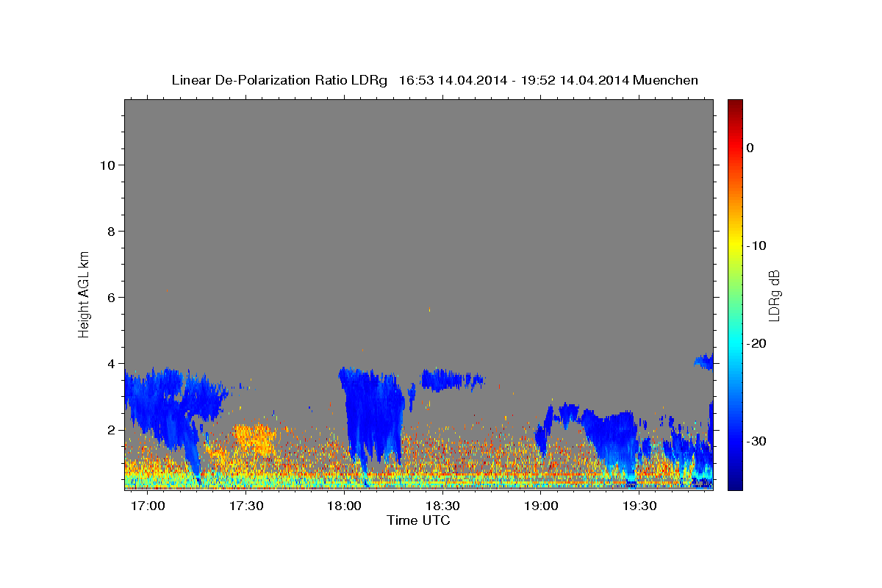Image resolution: width=882 pixels, height=588 pixels.
Task: Click the 17:30 time tick label
Action: click(246, 506)
